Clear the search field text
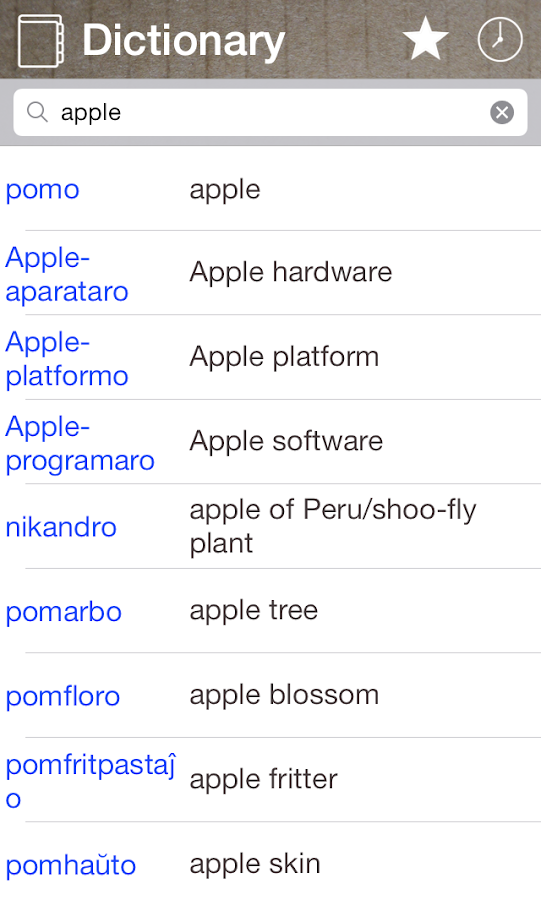The width and height of the screenshot is (541, 900). pos(502,112)
